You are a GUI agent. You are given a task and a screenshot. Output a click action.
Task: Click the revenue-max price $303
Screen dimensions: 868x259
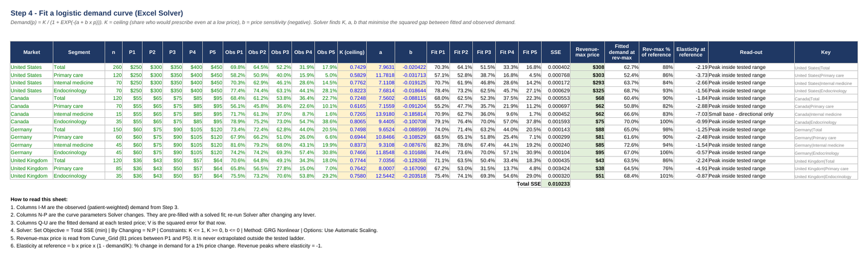pyautogui.click(x=588, y=75)
